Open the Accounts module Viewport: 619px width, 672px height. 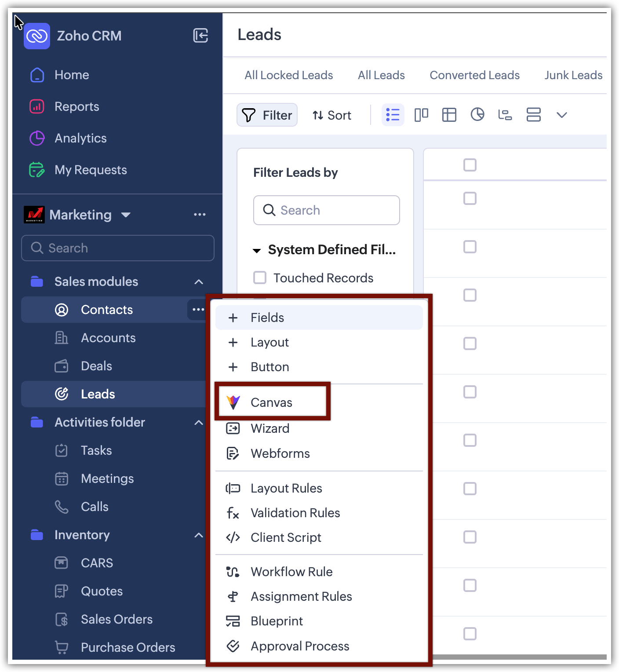click(x=108, y=338)
